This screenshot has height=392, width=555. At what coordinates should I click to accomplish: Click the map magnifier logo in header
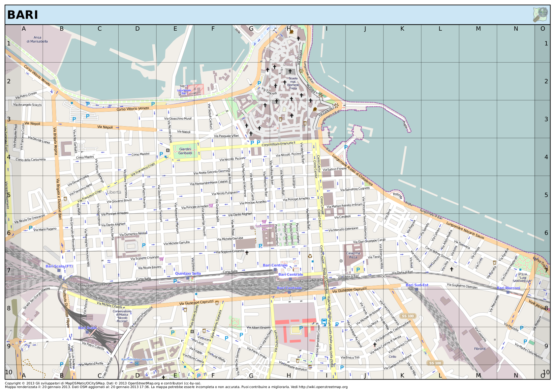click(x=540, y=14)
